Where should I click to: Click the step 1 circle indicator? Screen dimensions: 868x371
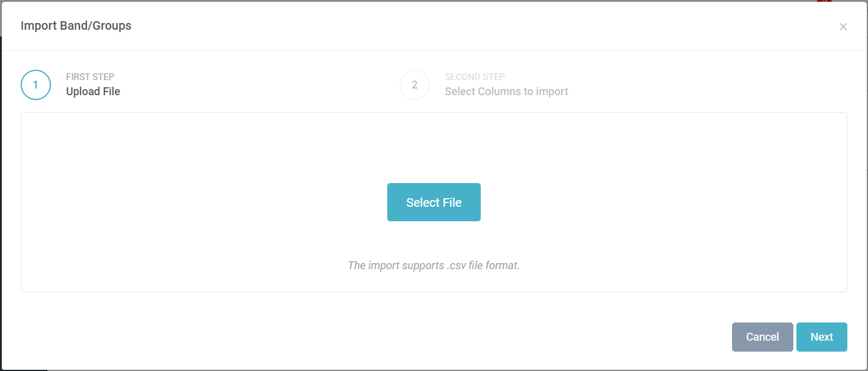coord(36,85)
